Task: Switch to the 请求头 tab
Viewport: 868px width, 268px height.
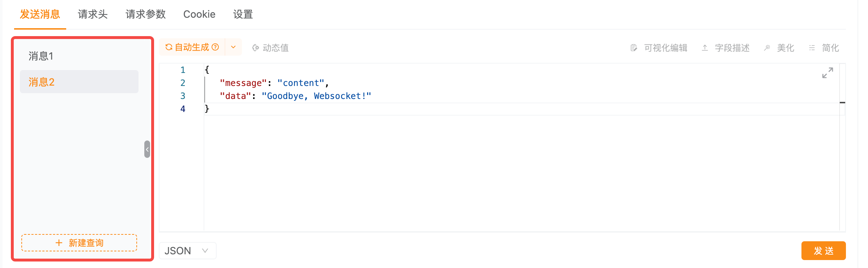Action: [93, 14]
